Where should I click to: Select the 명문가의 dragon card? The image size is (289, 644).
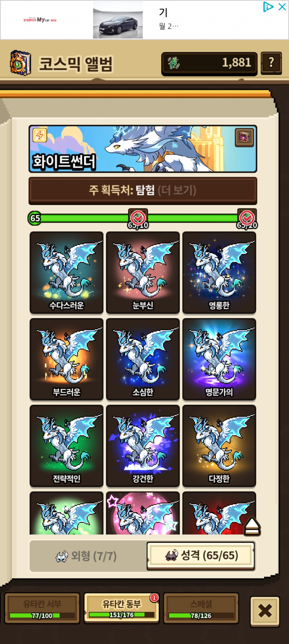coord(219,359)
